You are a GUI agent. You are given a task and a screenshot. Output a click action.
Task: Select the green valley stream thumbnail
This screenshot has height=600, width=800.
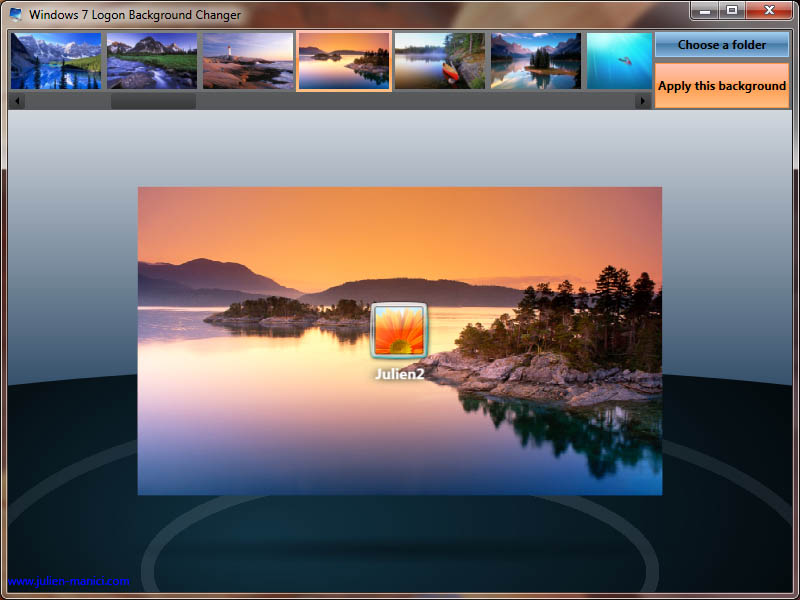(x=151, y=61)
